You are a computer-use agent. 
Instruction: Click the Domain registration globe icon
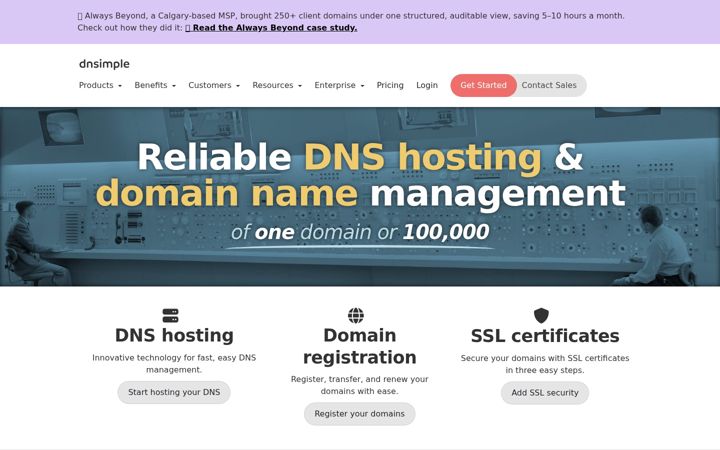click(356, 315)
